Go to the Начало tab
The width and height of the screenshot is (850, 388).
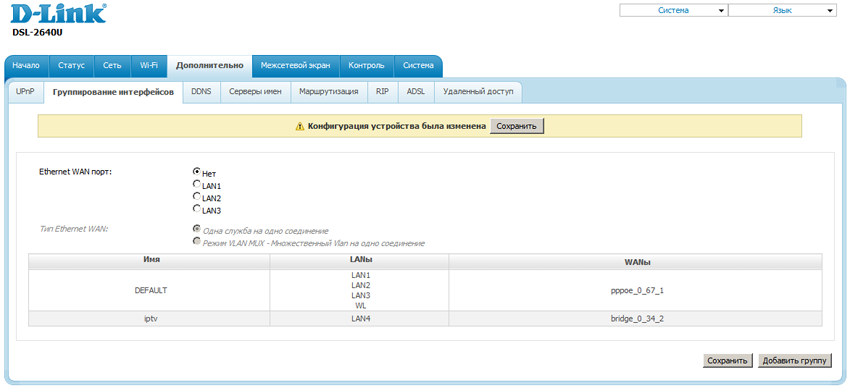click(26, 66)
